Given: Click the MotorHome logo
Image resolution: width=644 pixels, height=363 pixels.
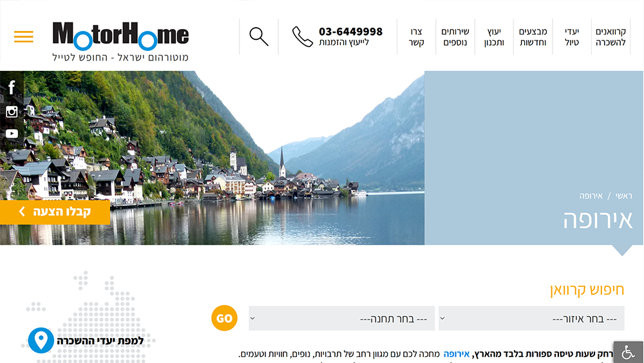Looking at the screenshot, I should click(x=120, y=41).
